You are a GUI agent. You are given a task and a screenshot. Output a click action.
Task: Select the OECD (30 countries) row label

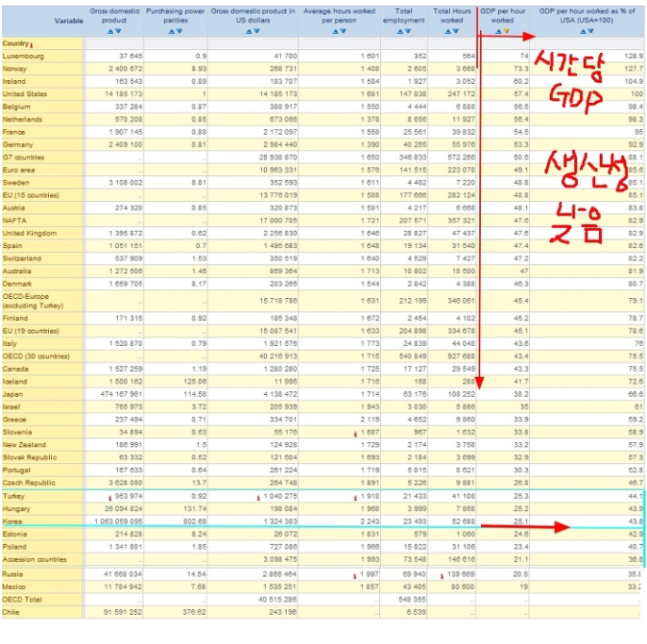(36, 356)
